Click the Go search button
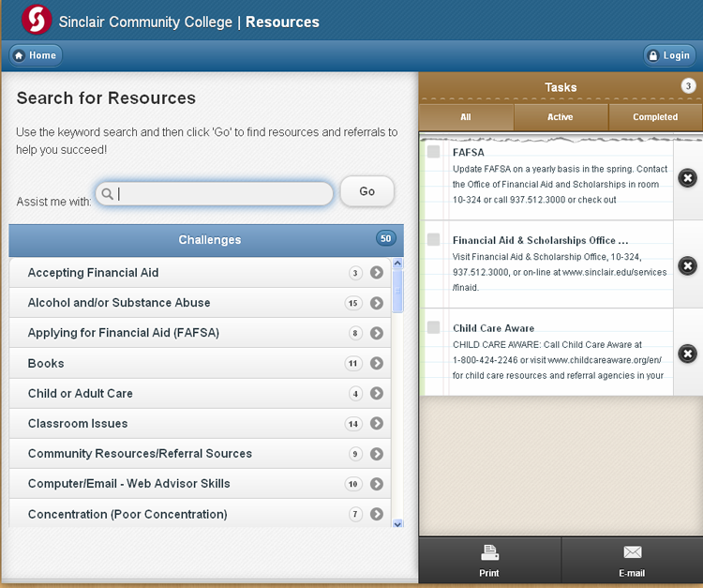 point(367,191)
